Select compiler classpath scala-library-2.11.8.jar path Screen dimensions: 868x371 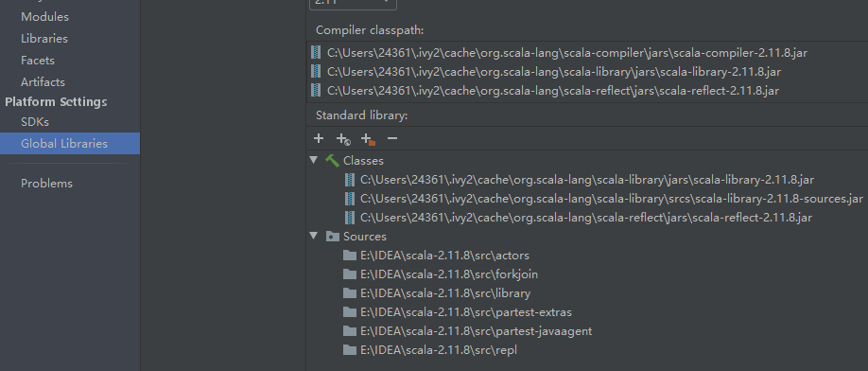(554, 71)
